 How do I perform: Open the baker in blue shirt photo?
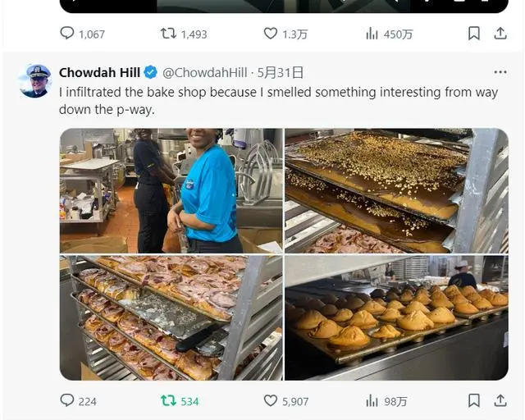[x=171, y=190]
